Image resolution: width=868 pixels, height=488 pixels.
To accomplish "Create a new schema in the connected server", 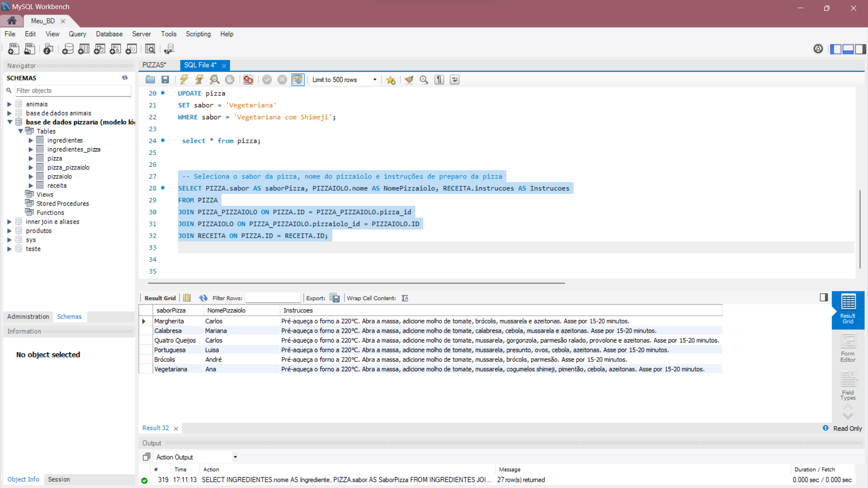I will (68, 49).
